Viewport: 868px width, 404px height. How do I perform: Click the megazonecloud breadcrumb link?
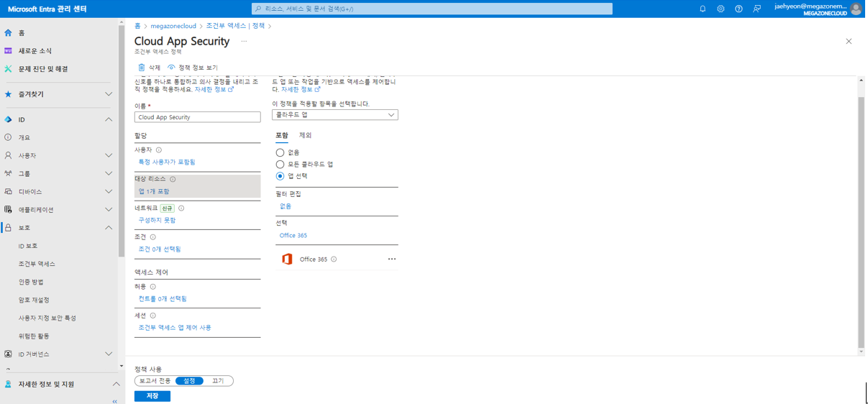[x=173, y=26]
